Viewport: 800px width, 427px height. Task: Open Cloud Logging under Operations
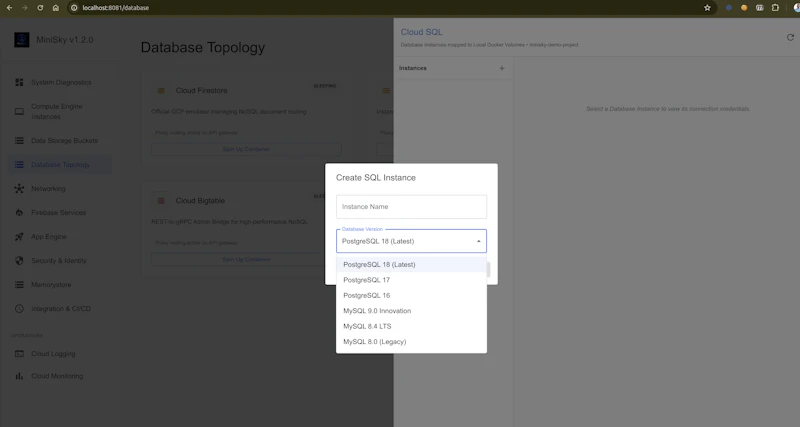(x=60, y=354)
